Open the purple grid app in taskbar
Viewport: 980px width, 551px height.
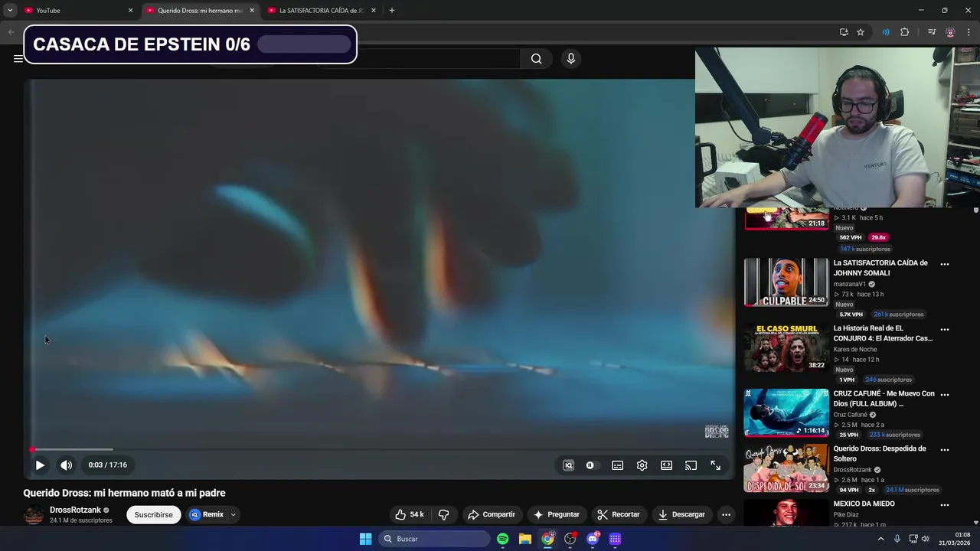click(615, 539)
